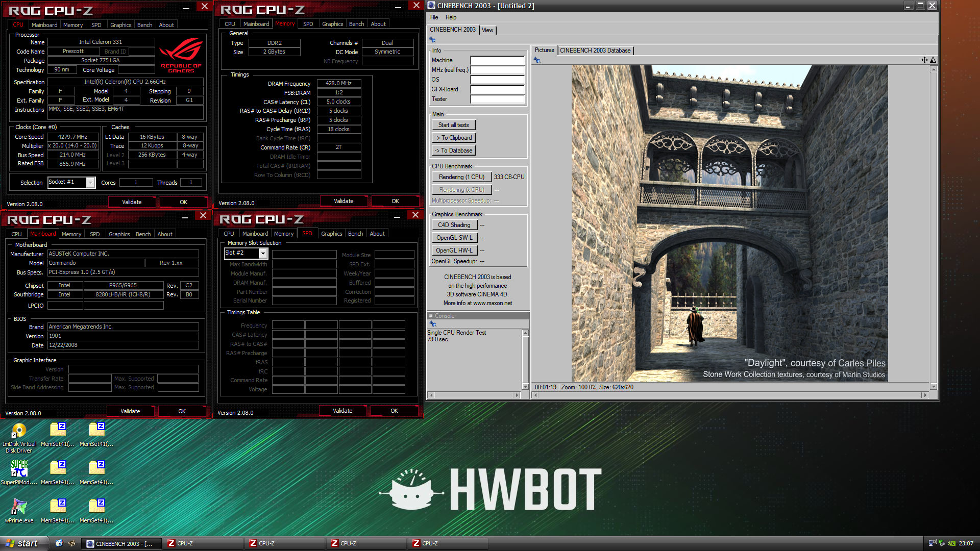This screenshot has width=980, height=551.
Task: Click the horizontal scrollbar under the console
Action: 474,395
